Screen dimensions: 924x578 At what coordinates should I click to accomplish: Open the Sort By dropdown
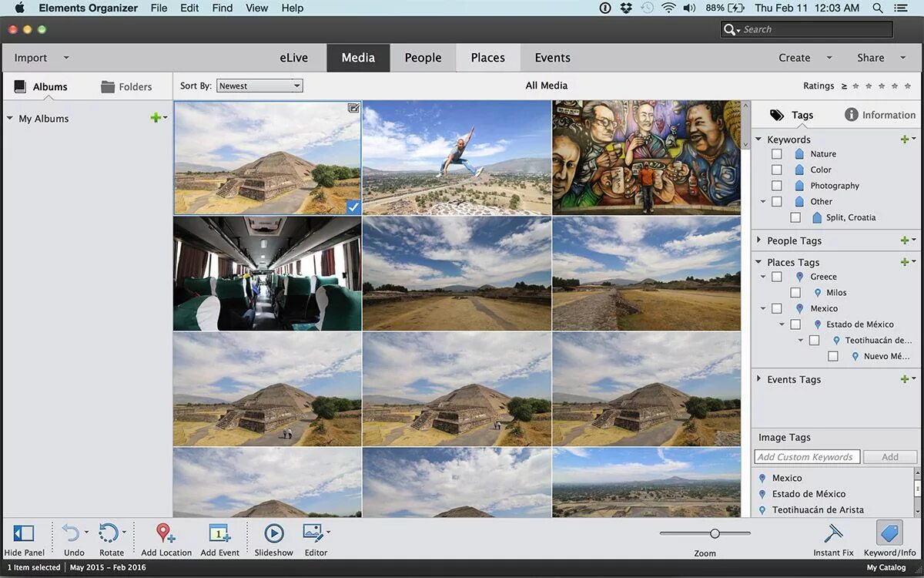coord(259,86)
